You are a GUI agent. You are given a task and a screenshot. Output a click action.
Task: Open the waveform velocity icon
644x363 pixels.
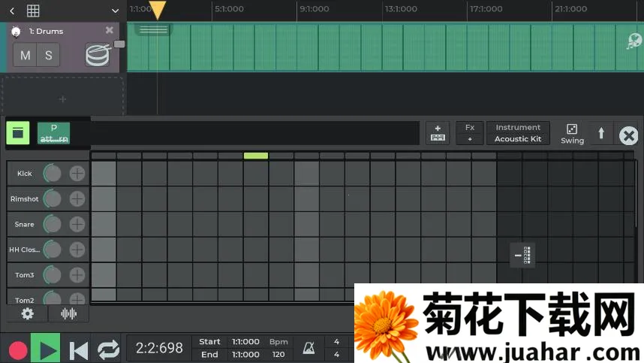tap(68, 313)
